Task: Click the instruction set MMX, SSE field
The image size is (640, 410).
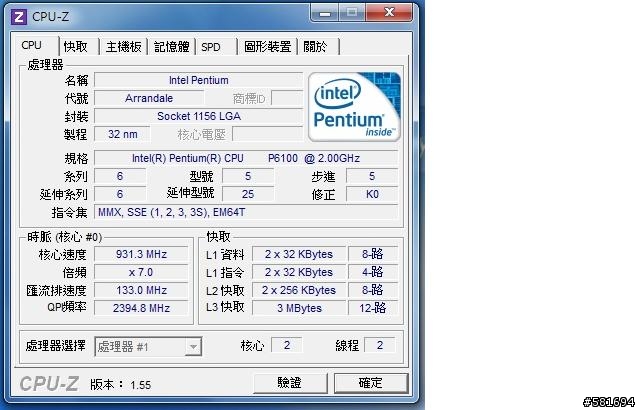Action: [x=246, y=212]
